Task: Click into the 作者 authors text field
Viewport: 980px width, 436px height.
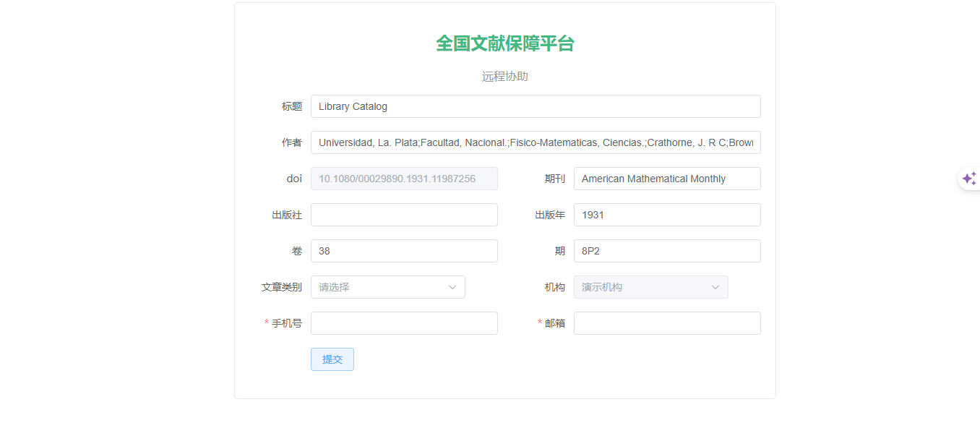Action: tap(535, 142)
